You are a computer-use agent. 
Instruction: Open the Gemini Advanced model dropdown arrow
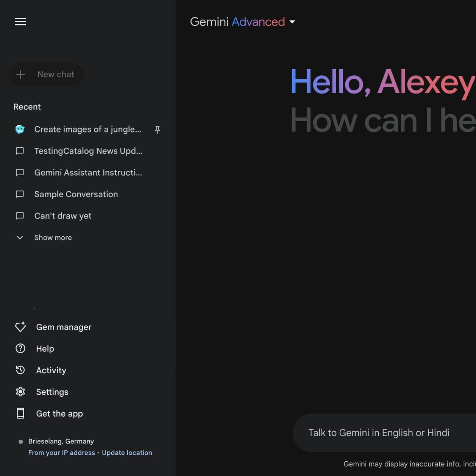292,22
